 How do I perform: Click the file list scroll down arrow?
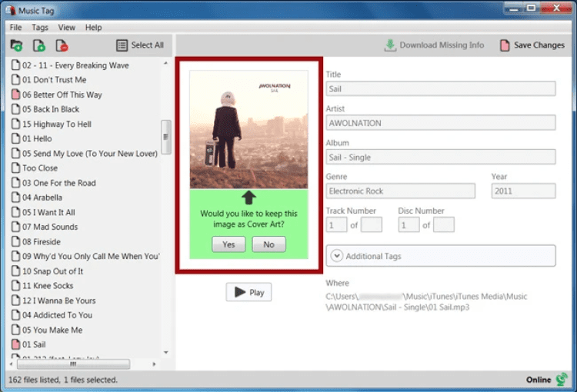pos(166,352)
